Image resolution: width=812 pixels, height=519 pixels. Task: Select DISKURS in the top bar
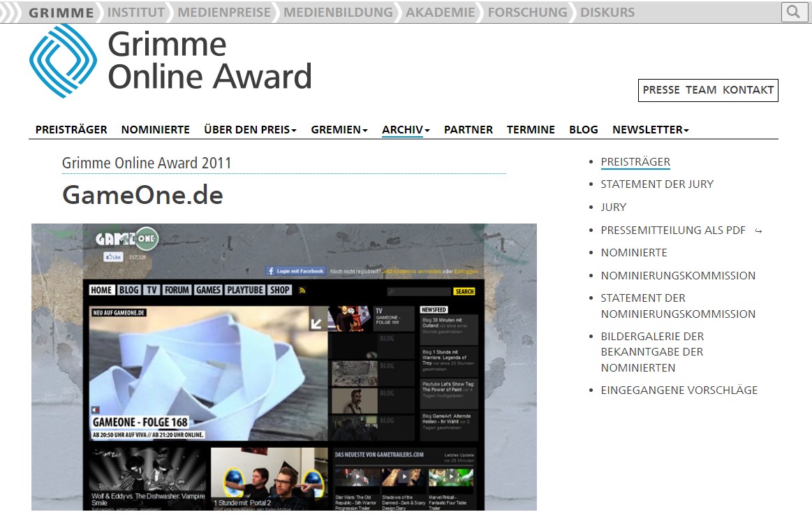[x=607, y=13]
